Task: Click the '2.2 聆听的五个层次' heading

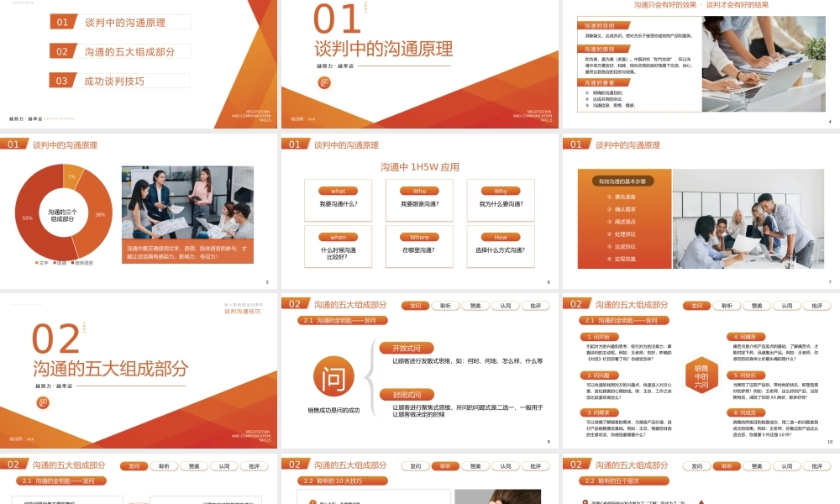Action: click(623, 481)
